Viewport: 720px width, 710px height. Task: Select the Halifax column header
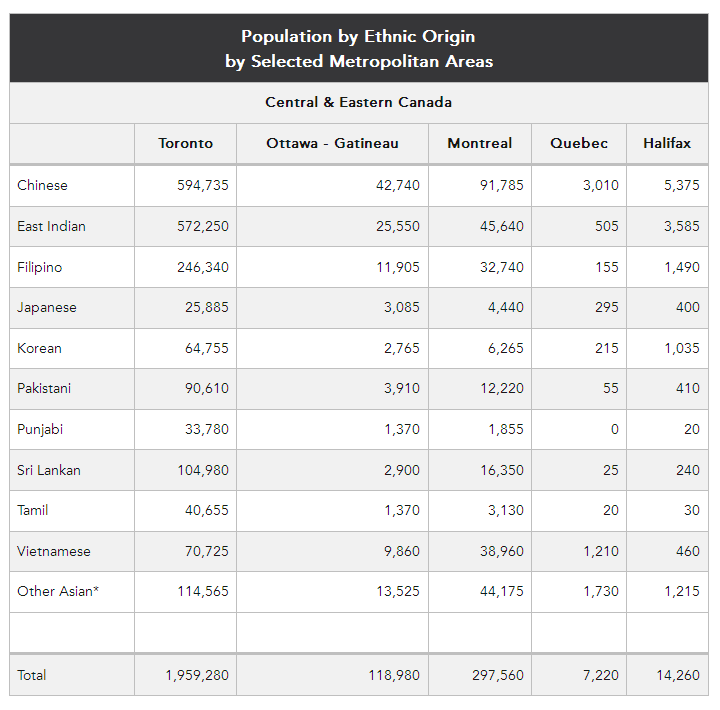pos(667,143)
